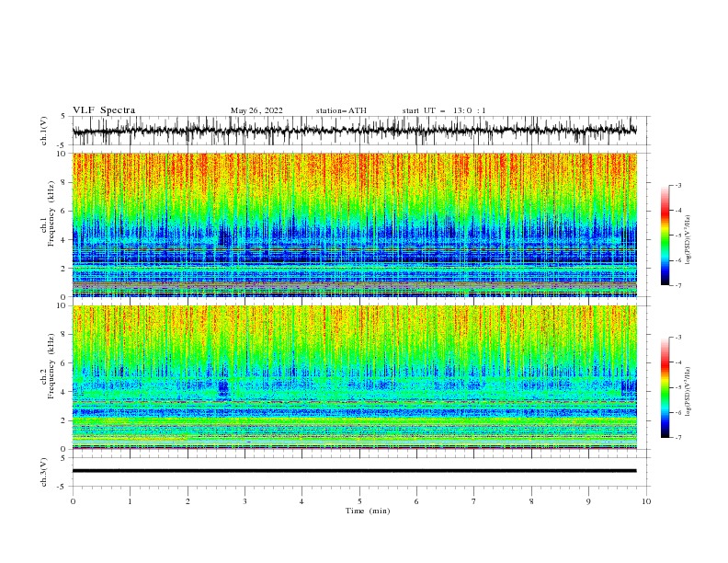Click Time axis tick label "3"
The image size is (728, 563).
pos(245,501)
